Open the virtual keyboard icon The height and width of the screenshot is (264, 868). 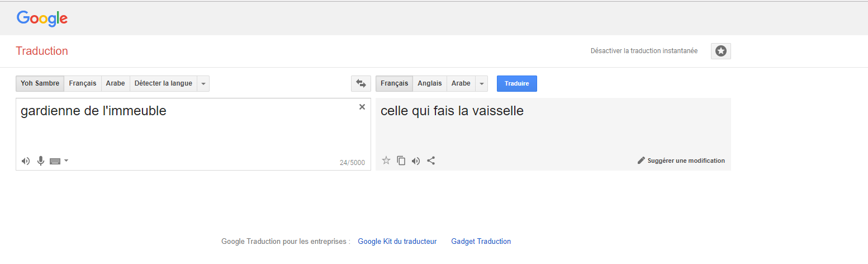pyautogui.click(x=55, y=161)
